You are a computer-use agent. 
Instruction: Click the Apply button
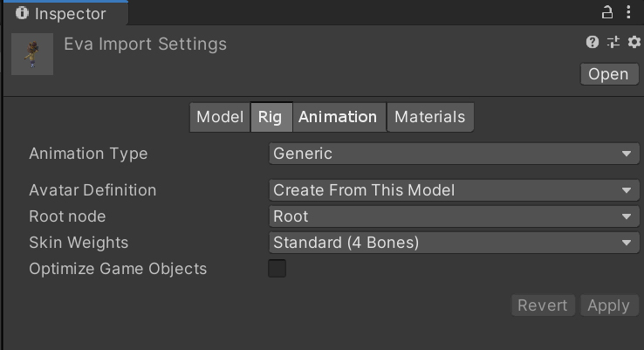pos(608,305)
